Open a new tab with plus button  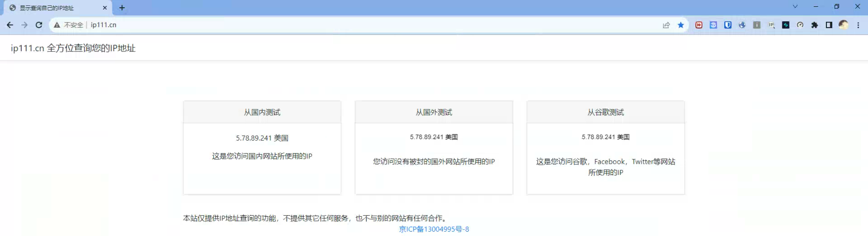[x=122, y=8]
